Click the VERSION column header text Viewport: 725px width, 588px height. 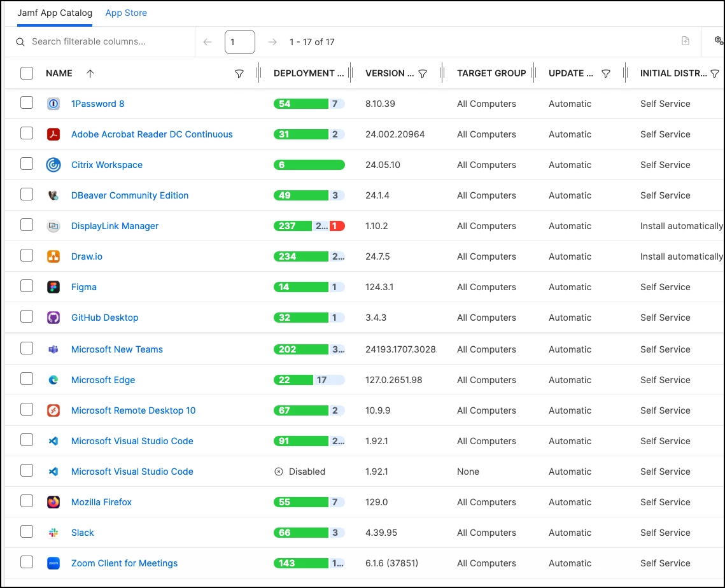pos(390,73)
